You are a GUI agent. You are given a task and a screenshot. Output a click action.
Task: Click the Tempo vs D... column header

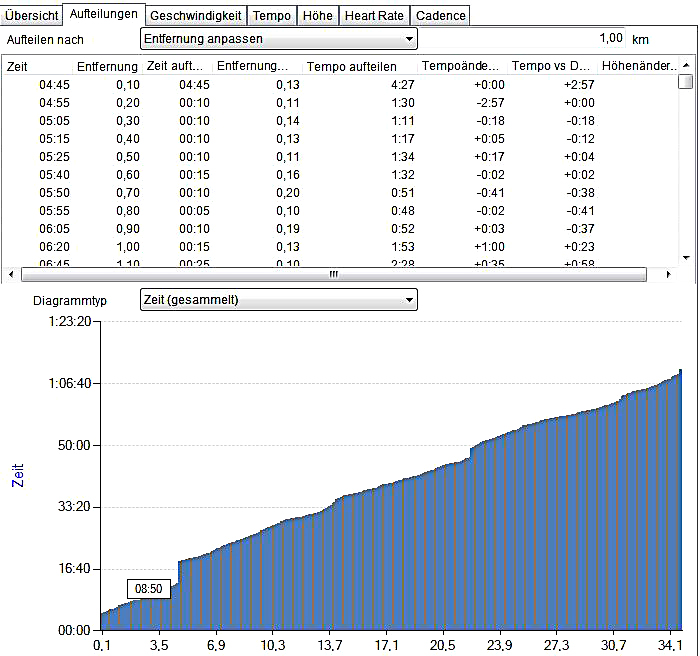click(550, 66)
